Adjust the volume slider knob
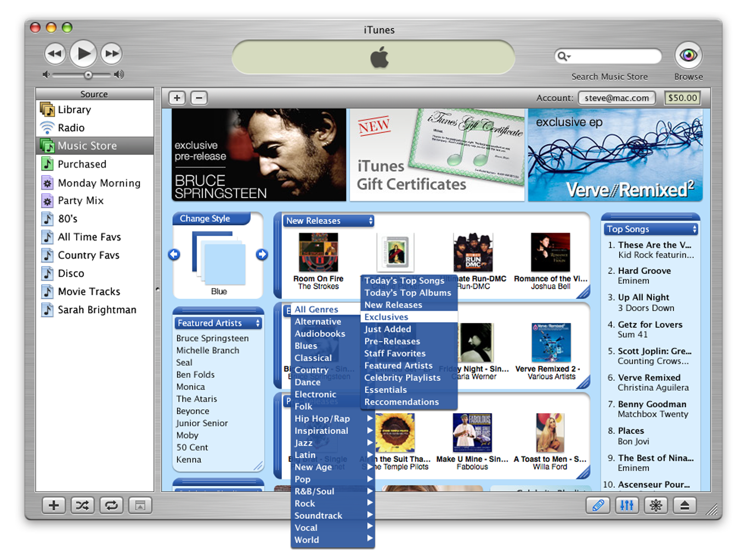The width and height of the screenshot is (747, 560). [x=88, y=75]
